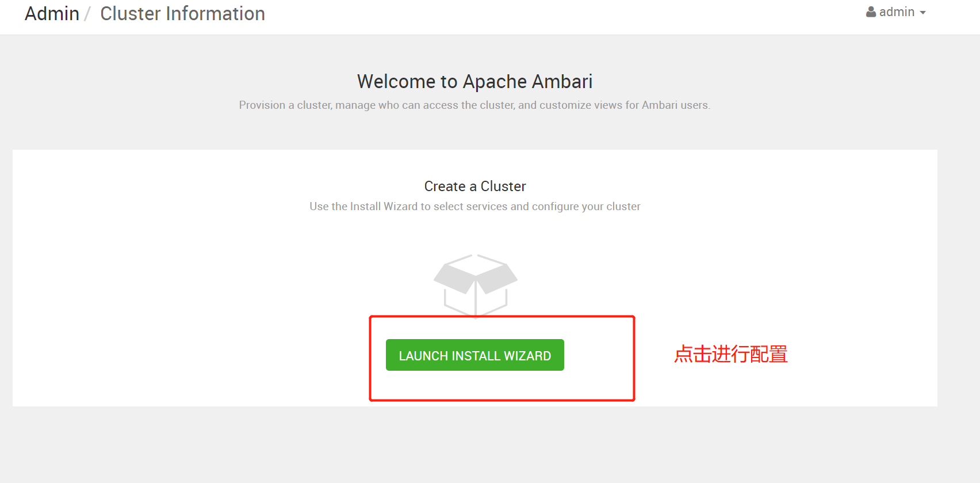Click the Provision a cluster subtitle text
The height and width of the screenshot is (483, 980).
click(475, 105)
